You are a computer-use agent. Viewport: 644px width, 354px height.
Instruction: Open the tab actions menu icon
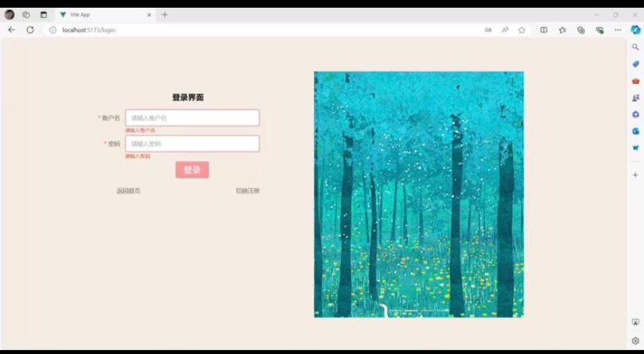pyautogui.click(x=44, y=15)
